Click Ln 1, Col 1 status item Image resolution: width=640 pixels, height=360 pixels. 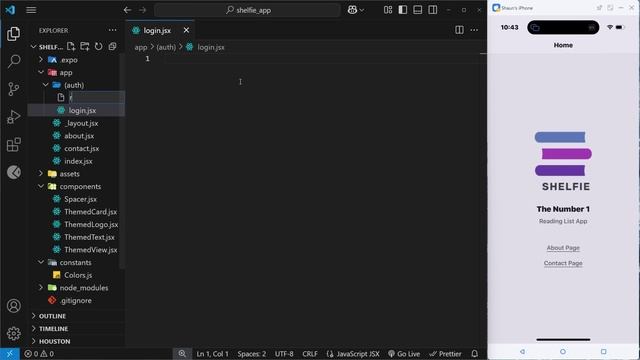(x=212, y=354)
